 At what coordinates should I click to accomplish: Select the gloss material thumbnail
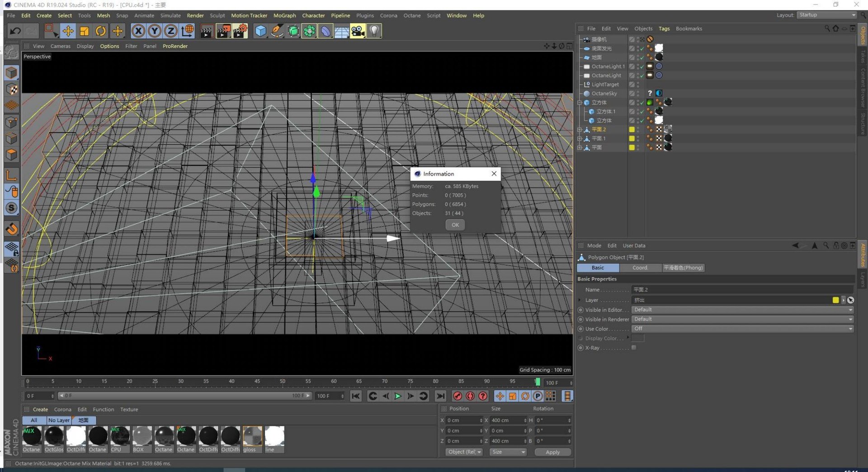click(x=252, y=436)
